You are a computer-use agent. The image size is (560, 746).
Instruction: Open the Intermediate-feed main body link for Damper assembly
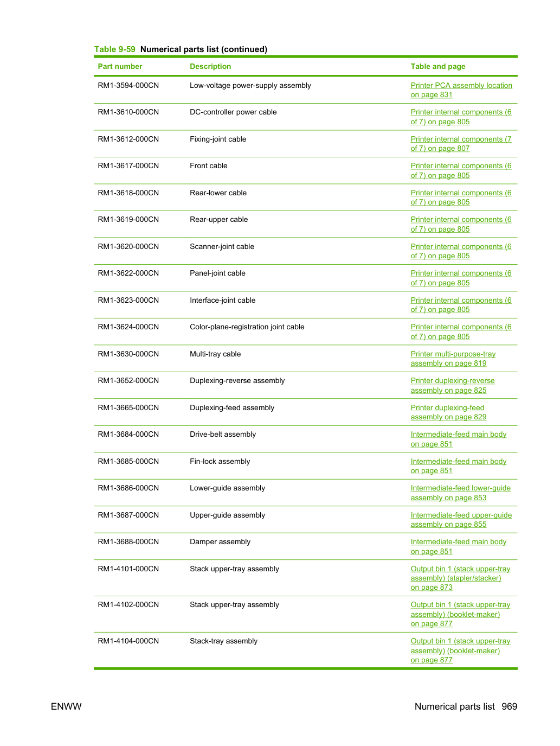[x=459, y=546]
